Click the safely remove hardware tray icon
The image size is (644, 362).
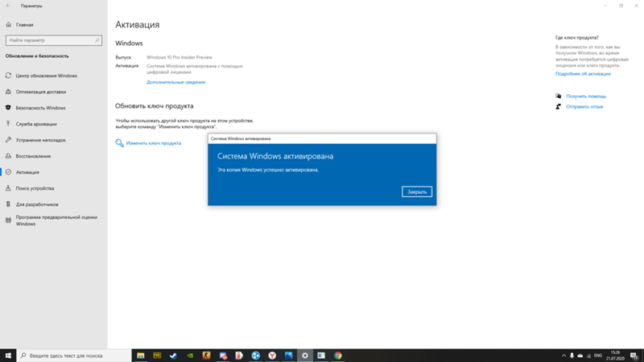572,356
